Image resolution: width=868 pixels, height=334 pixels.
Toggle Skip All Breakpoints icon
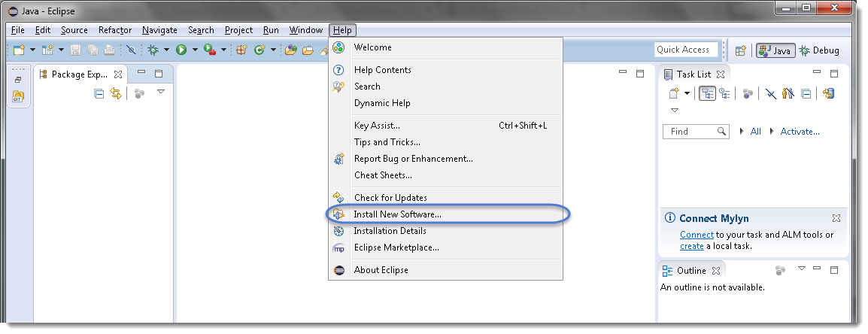pyautogui.click(x=131, y=50)
